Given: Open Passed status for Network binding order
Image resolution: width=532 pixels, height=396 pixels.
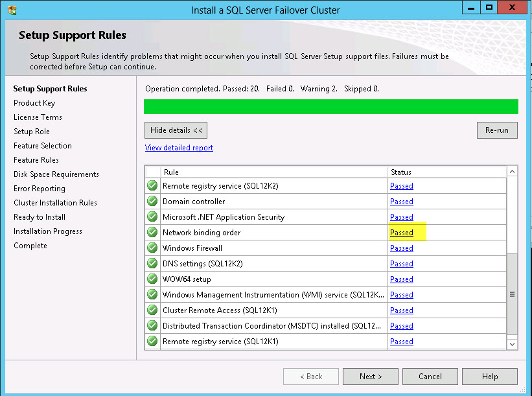Looking at the screenshot, I should pyautogui.click(x=402, y=233).
